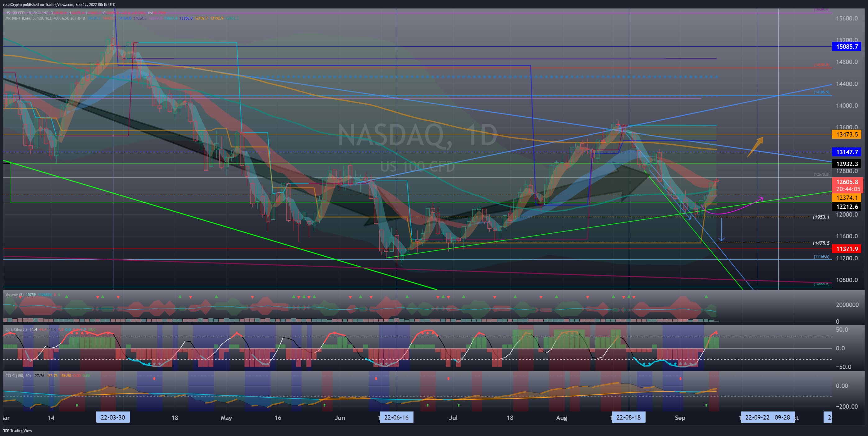Screen dimensions: 868x436
Task: Click the blue 13147.7 price label
Action: tap(847, 152)
